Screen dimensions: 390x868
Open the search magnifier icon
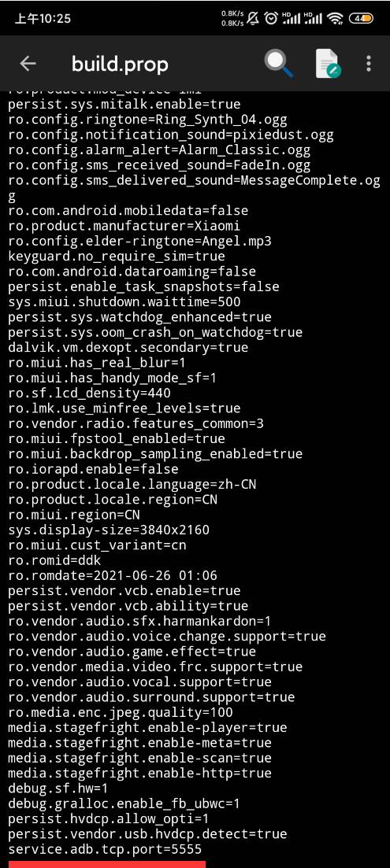click(279, 64)
